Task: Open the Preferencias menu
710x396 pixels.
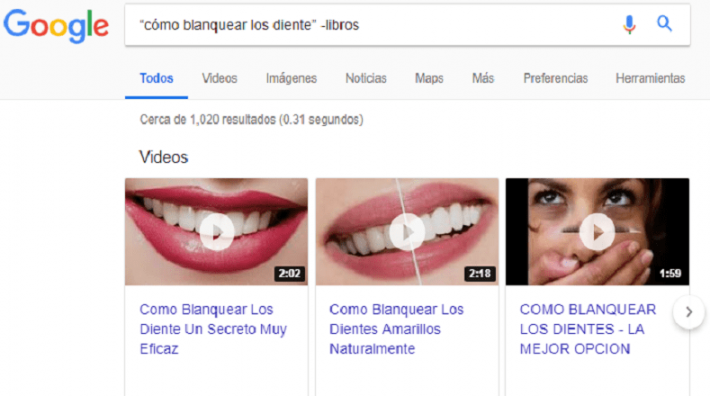Action: [x=556, y=78]
